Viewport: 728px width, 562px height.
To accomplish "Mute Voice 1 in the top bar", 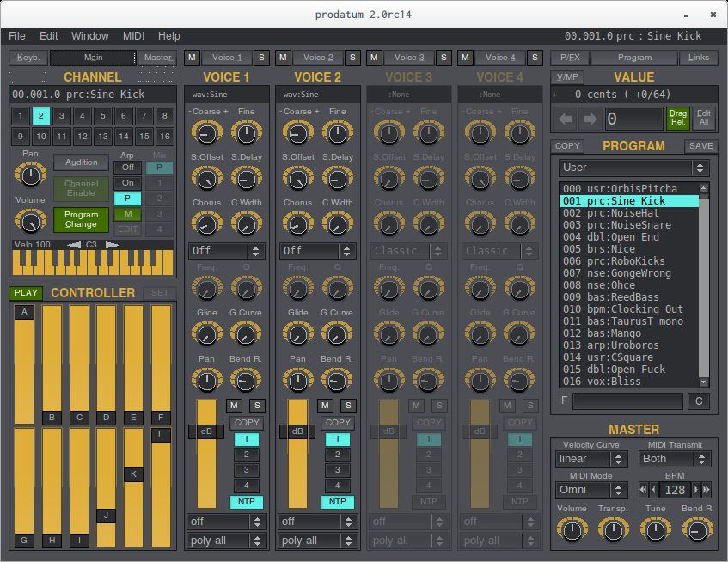I will pos(192,58).
